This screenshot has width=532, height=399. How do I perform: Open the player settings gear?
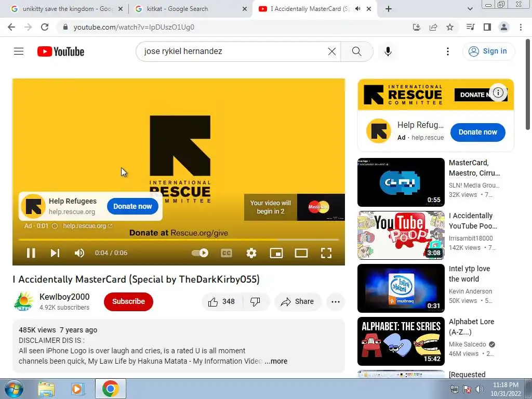click(x=251, y=253)
